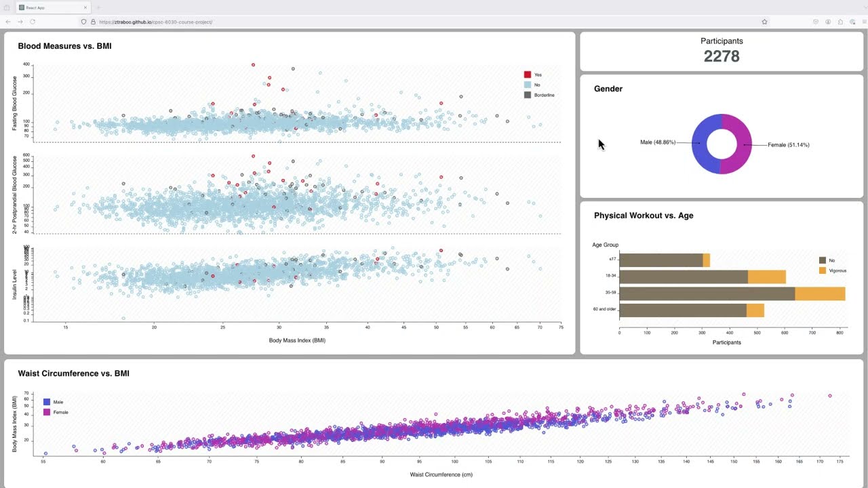The image size is (868, 488).
Task: Click the blue Male legend swatch
Action: (x=47, y=402)
